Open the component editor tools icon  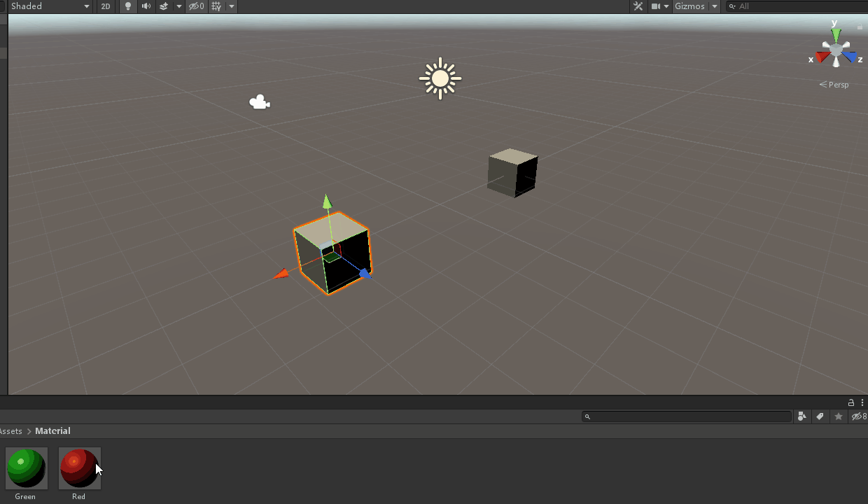[x=638, y=6]
